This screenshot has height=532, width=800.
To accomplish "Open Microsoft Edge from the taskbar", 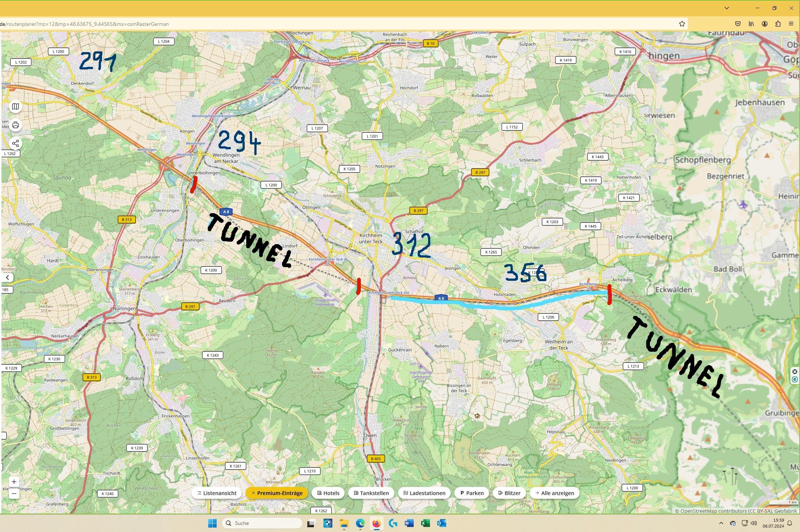I will coord(360,523).
